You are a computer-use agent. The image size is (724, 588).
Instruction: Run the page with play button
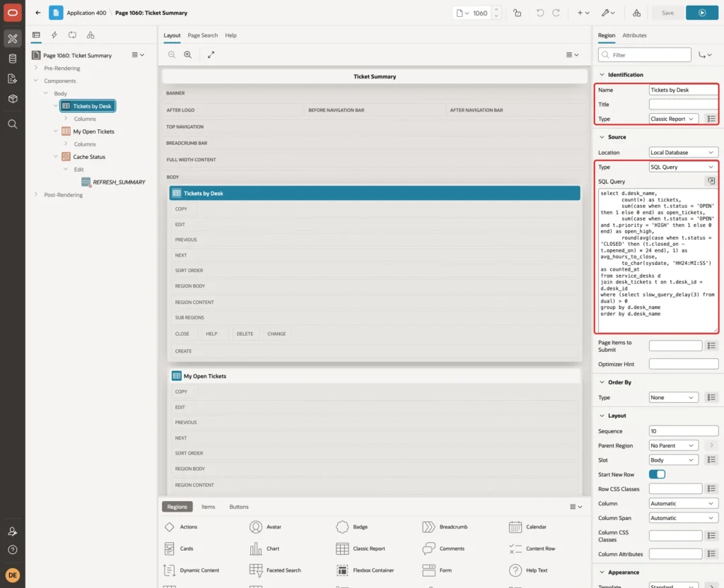pos(701,13)
